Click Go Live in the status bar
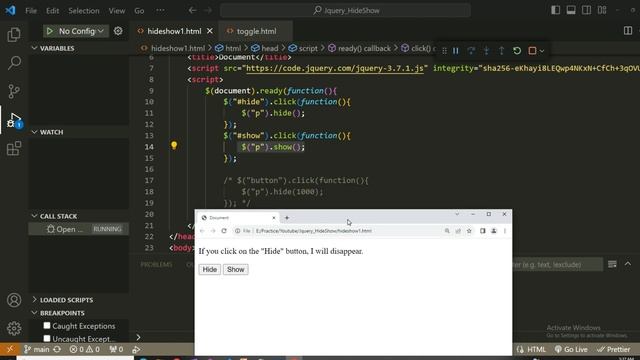The height and width of the screenshot is (360, 640). [x=571, y=349]
